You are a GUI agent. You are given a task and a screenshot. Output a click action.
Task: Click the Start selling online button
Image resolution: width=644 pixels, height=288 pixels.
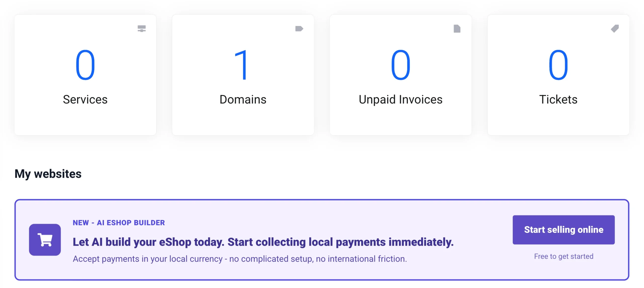click(564, 230)
